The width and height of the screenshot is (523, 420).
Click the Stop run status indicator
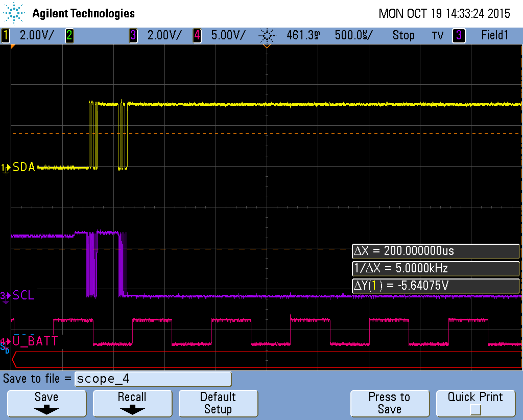coord(403,35)
